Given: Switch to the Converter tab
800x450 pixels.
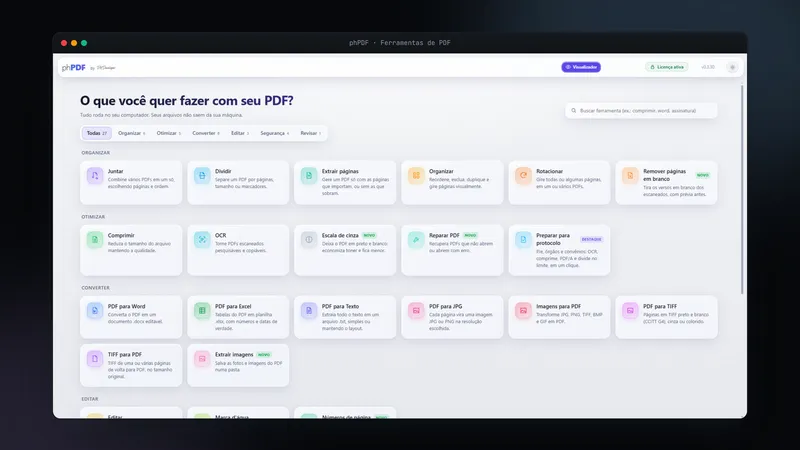Looking at the screenshot, I should coord(206,133).
